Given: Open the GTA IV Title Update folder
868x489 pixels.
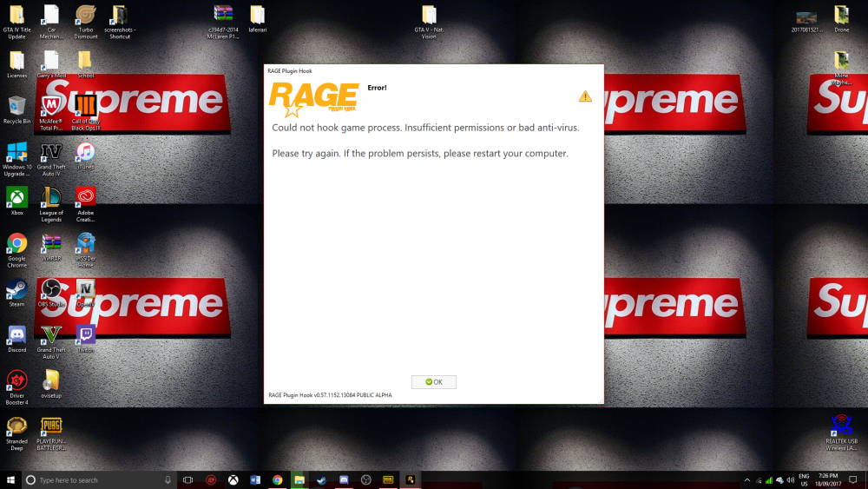Looking at the screenshot, I should [x=16, y=23].
